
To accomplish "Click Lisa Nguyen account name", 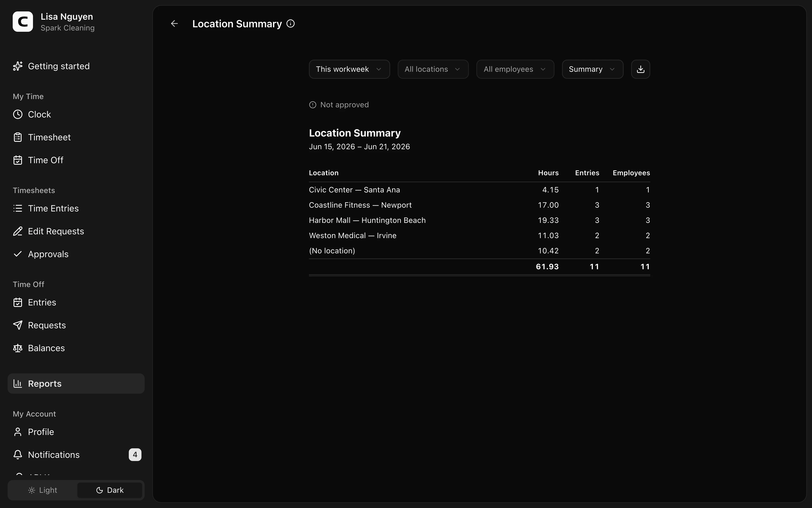I will 67,17.
